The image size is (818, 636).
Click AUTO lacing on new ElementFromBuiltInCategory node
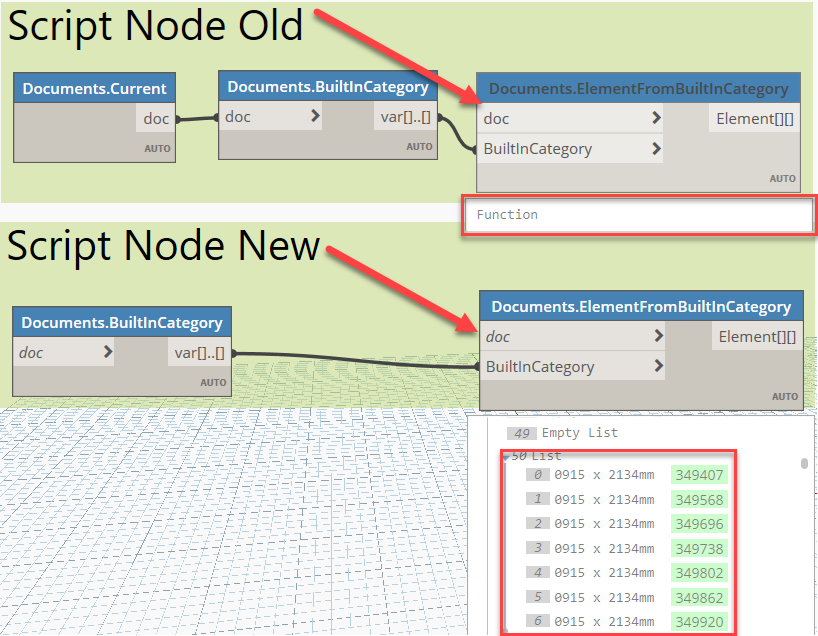click(x=784, y=397)
